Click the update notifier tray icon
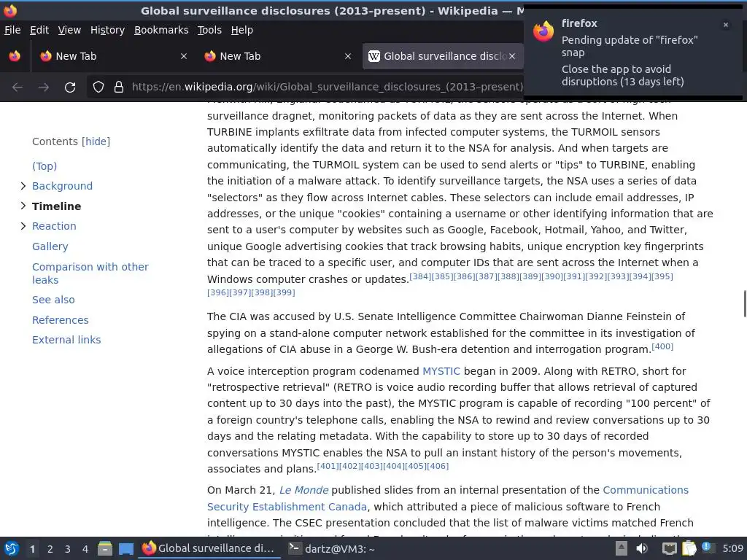This screenshot has height=560, width=747. (708, 548)
